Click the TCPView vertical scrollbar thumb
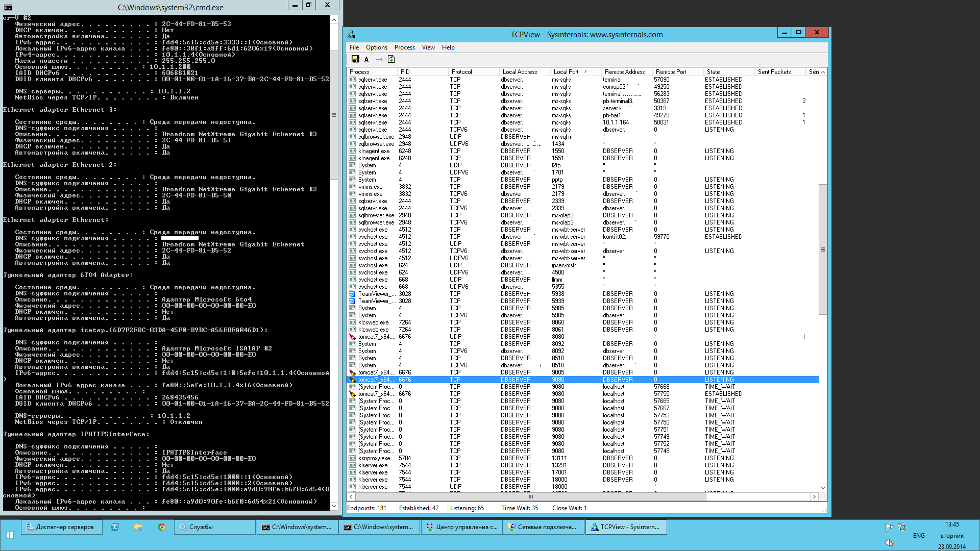This screenshot has height=551, width=980. tap(823, 249)
